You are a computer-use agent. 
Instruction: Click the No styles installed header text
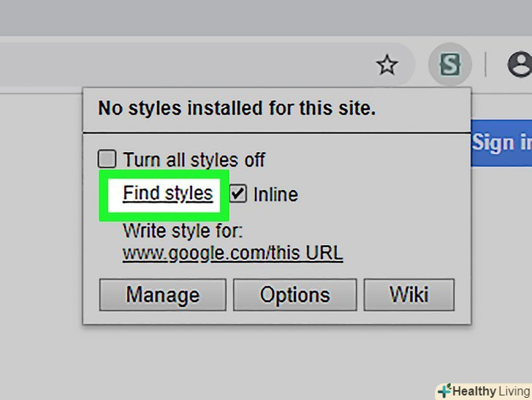tap(236, 109)
